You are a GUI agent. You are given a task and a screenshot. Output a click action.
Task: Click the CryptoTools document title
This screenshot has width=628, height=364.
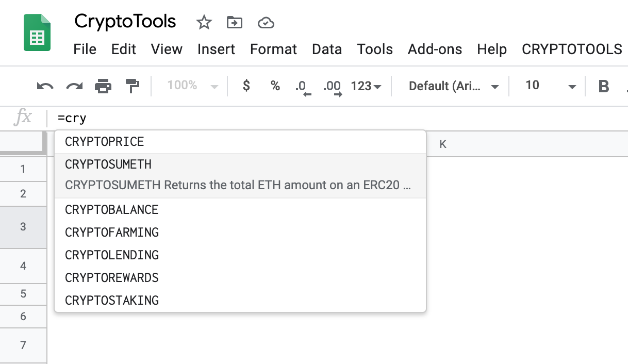[125, 22]
